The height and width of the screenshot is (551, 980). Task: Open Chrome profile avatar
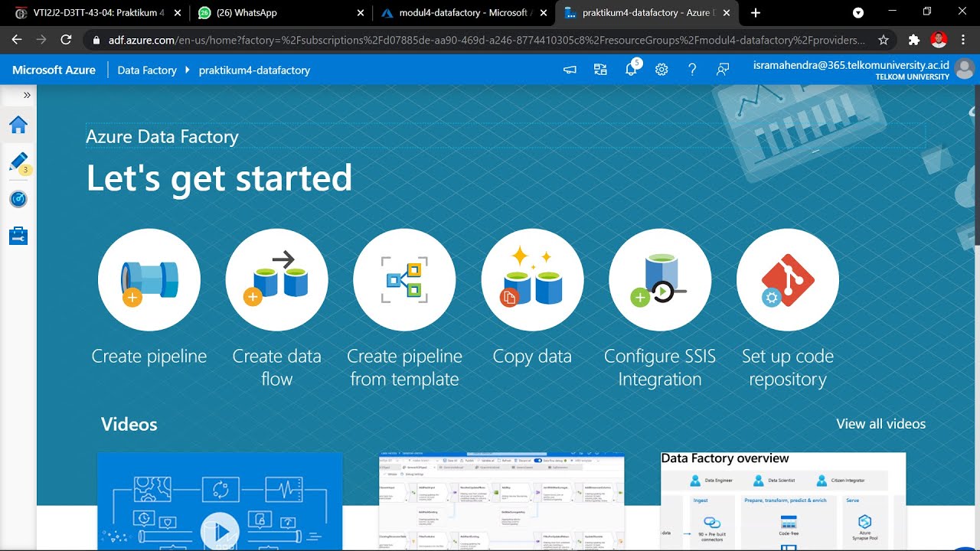(x=939, y=40)
